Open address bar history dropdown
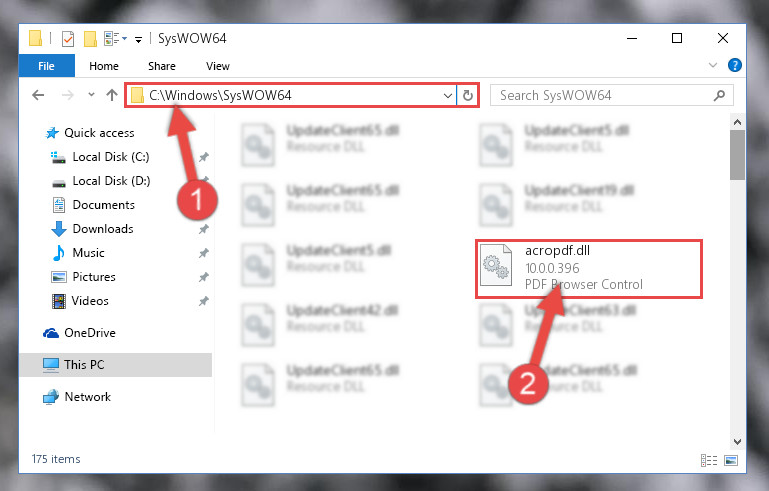769x491 pixels. coord(447,96)
